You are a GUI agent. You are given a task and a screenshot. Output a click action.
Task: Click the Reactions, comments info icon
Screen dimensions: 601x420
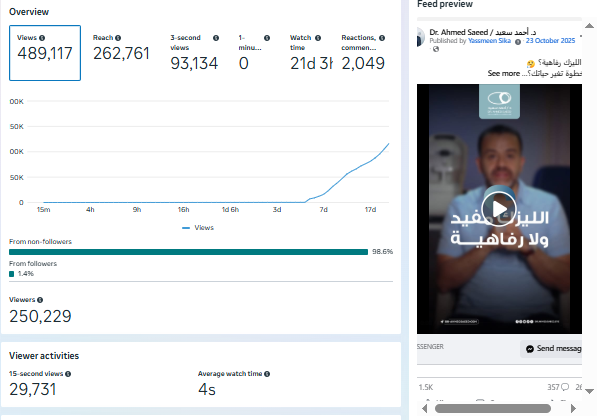(382, 37)
